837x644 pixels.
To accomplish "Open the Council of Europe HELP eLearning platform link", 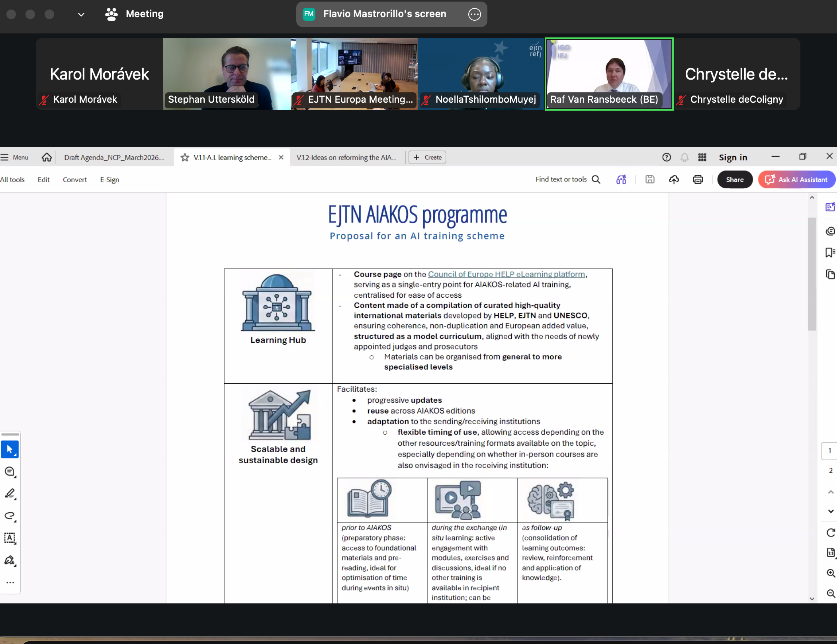I will pos(507,274).
